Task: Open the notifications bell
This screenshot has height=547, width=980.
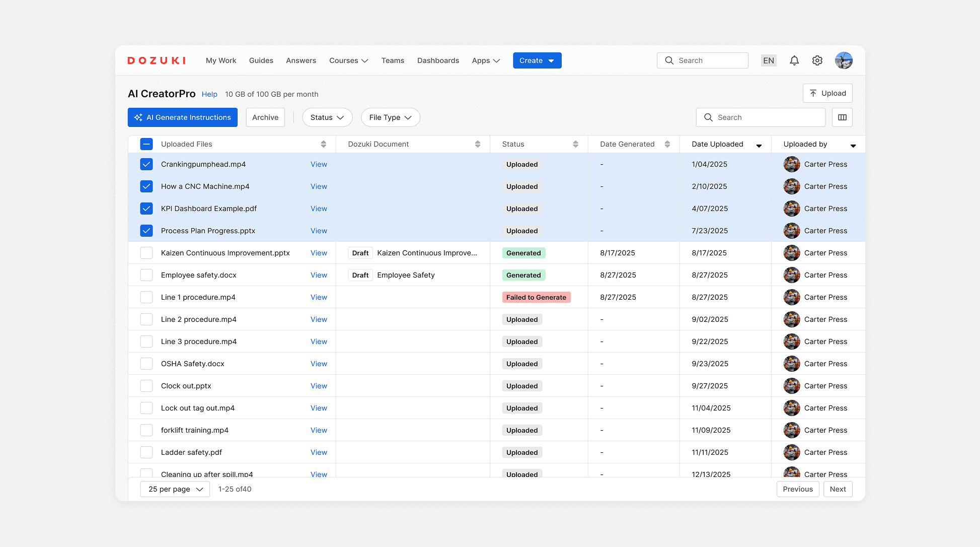Action: tap(794, 60)
